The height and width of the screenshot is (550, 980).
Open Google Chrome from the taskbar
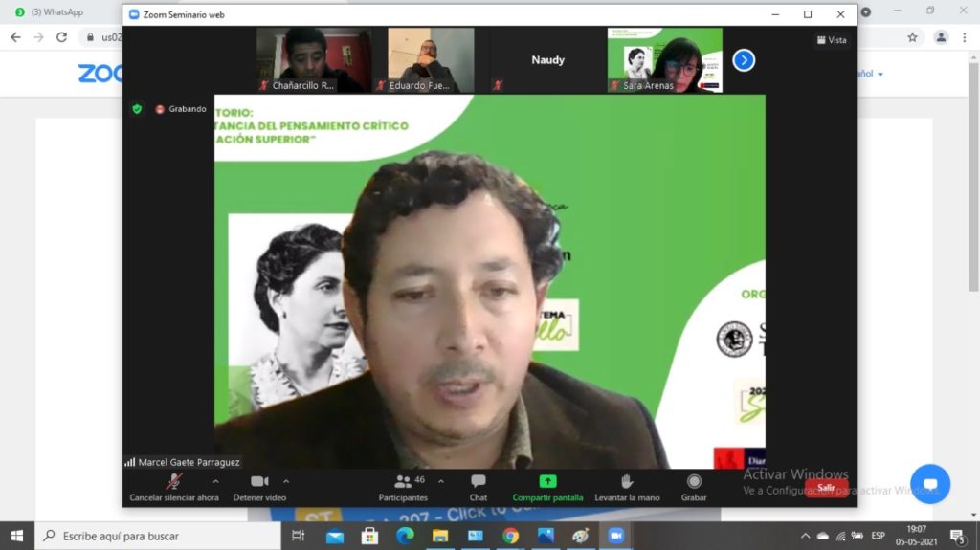pyautogui.click(x=511, y=536)
